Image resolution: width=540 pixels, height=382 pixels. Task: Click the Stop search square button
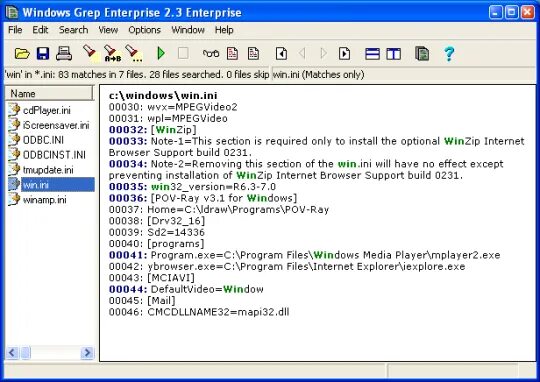[183, 53]
